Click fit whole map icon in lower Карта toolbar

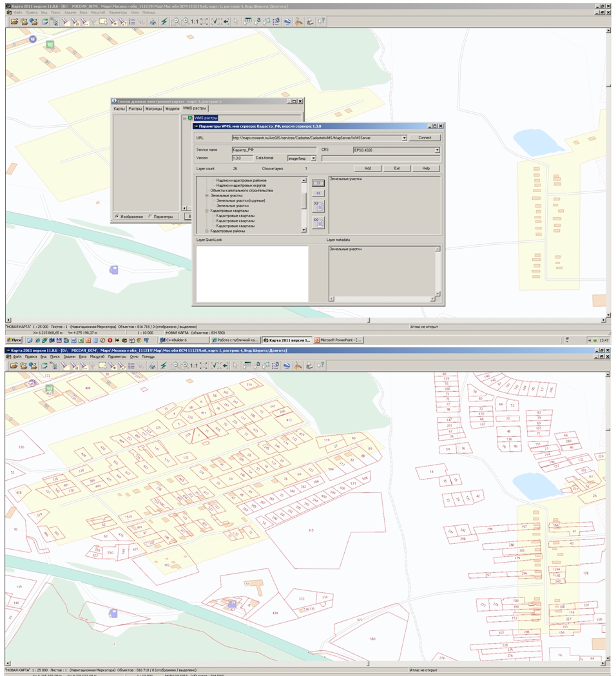[204, 365]
